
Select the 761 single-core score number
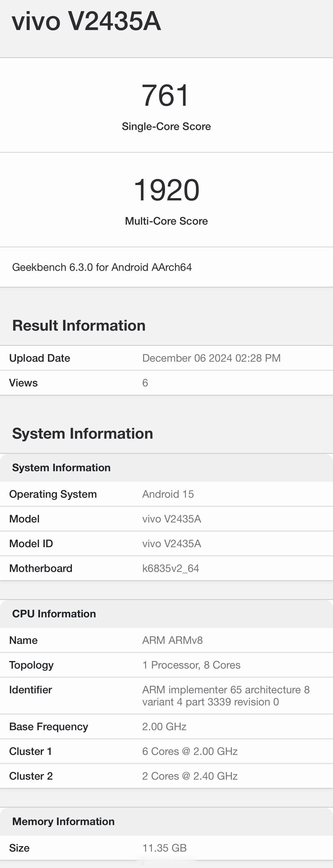click(x=166, y=95)
